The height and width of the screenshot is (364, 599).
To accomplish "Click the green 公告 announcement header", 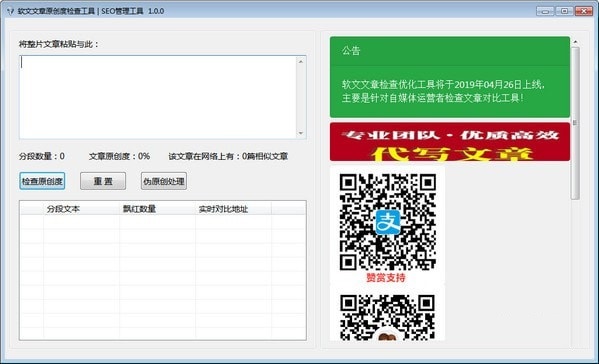I will click(x=450, y=51).
